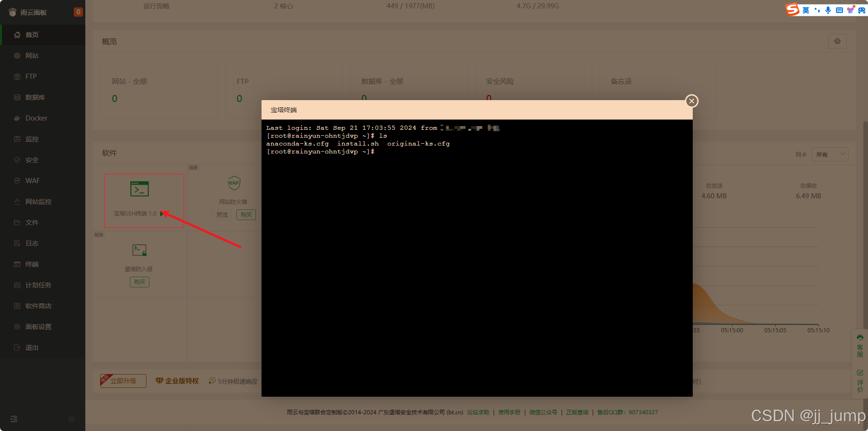
Task: Open overview settings gear icon
Action: click(x=837, y=41)
